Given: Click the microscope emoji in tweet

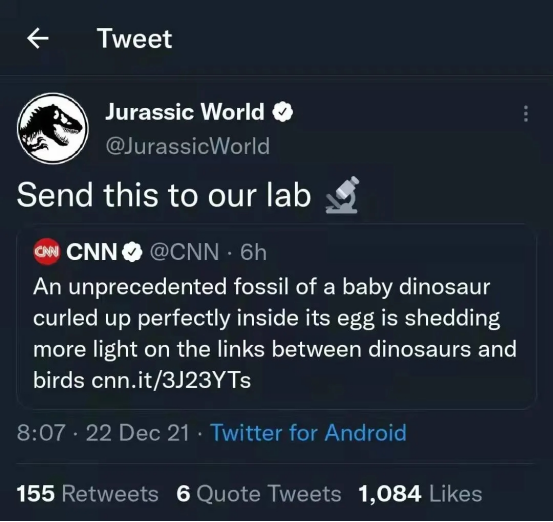Looking at the screenshot, I should click(341, 195).
